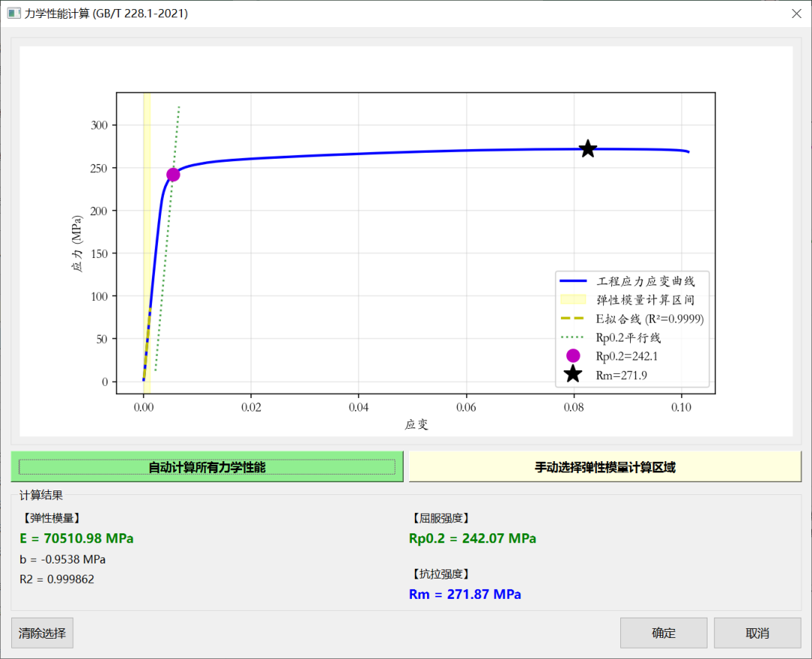Viewport: 812px width, 659px height.
Task: Click the y-axis tick 300
Action: 99,125
